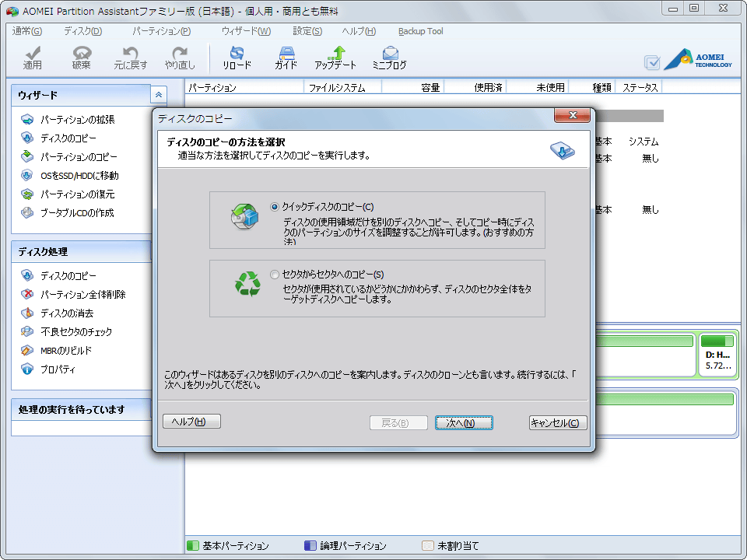Image resolution: width=747 pixels, height=560 pixels.
Task: Click the 適用 (Apply) toolbar icon
Action: pos(33,58)
